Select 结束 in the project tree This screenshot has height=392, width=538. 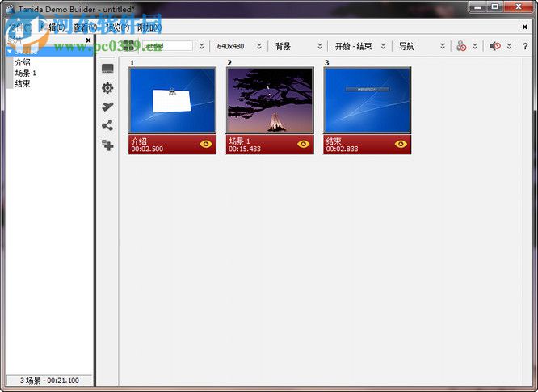pos(23,83)
